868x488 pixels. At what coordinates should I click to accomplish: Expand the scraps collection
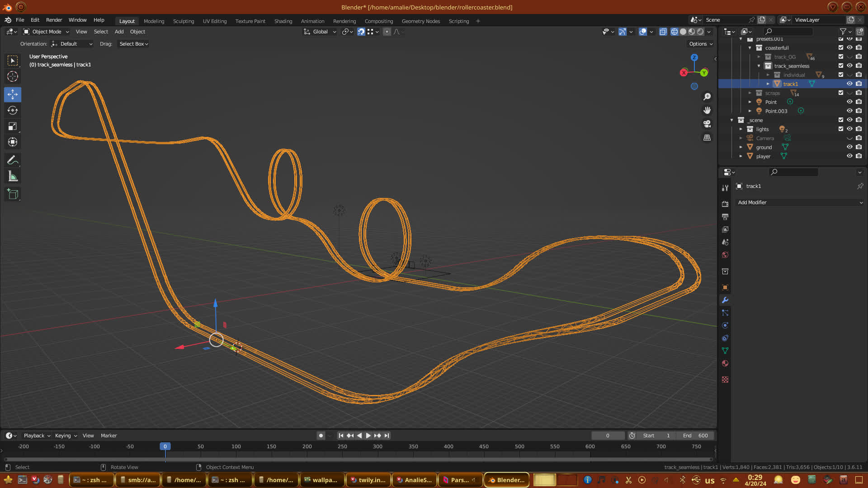click(x=750, y=93)
